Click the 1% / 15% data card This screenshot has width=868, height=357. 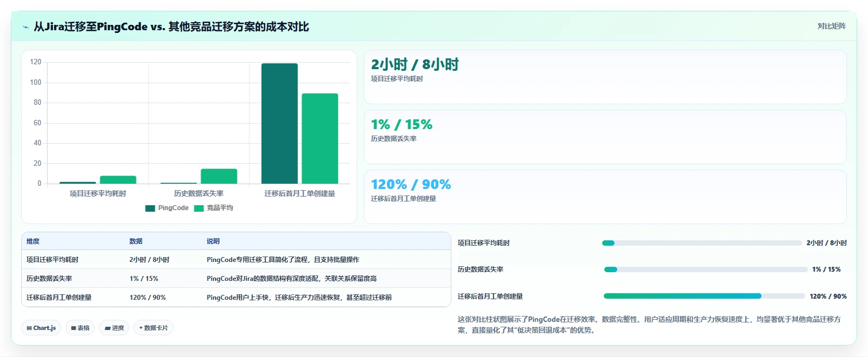[x=605, y=137]
